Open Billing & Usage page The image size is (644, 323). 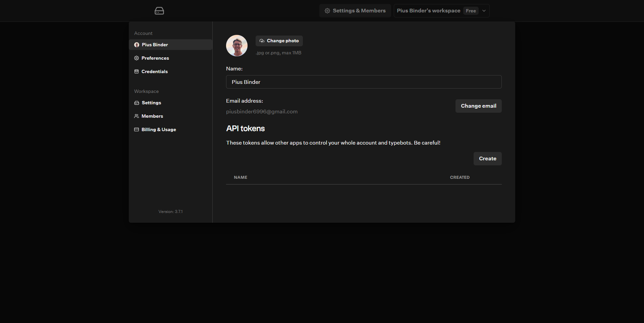[x=158, y=129]
